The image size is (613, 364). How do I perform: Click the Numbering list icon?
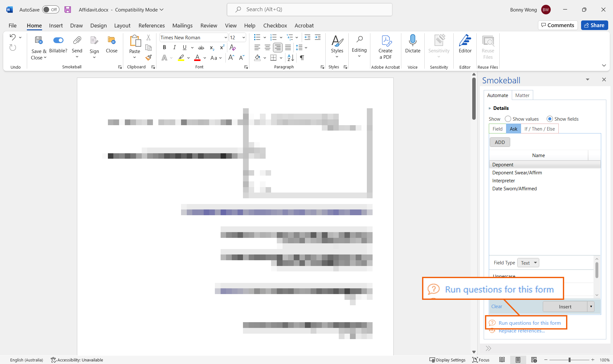click(273, 37)
